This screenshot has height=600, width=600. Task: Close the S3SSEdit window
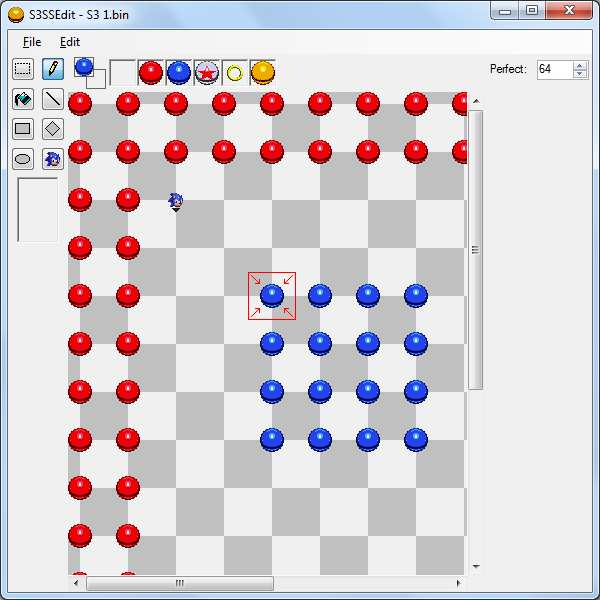click(x=569, y=10)
